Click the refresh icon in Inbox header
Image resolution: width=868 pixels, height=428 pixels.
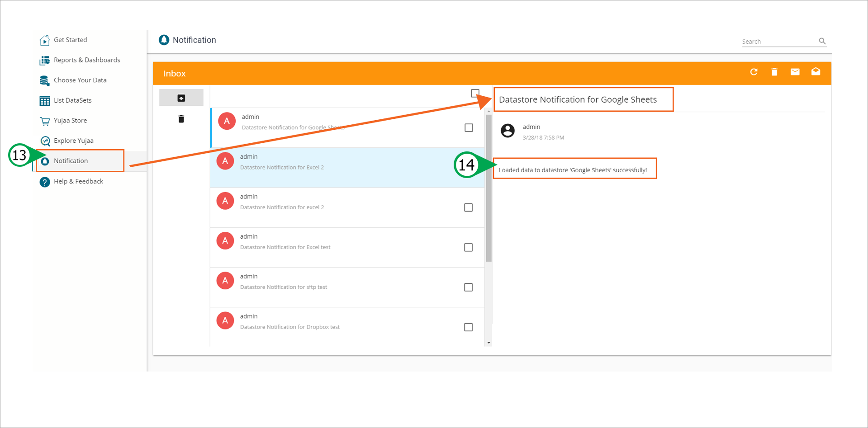[x=754, y=72]
